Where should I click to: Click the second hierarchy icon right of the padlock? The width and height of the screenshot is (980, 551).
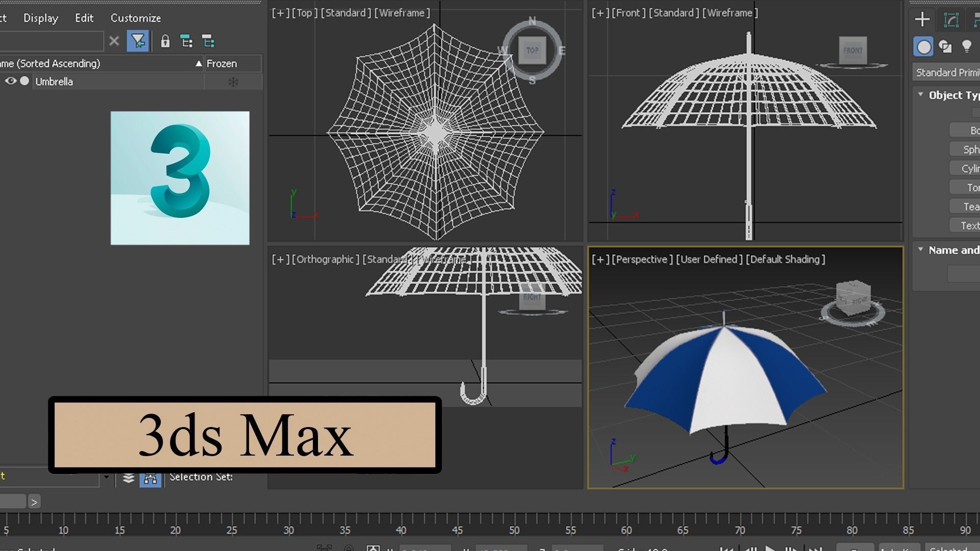(x=208, y=41)
